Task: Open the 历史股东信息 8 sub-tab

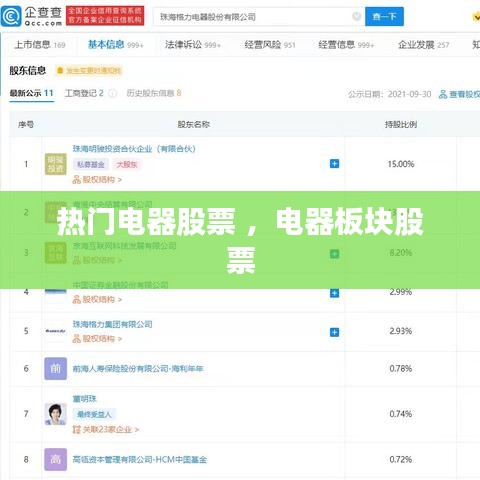Action: 154,93
